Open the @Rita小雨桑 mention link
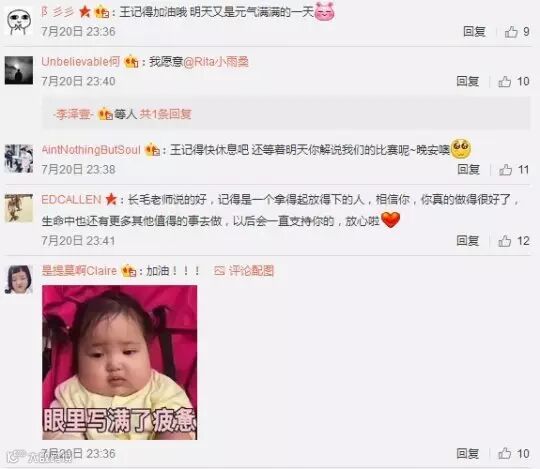 tap(216, 62)
